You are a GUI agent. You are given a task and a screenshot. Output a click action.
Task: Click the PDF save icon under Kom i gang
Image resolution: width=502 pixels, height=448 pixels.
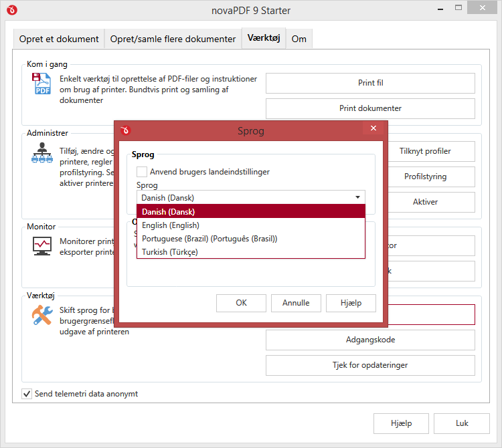41,84
